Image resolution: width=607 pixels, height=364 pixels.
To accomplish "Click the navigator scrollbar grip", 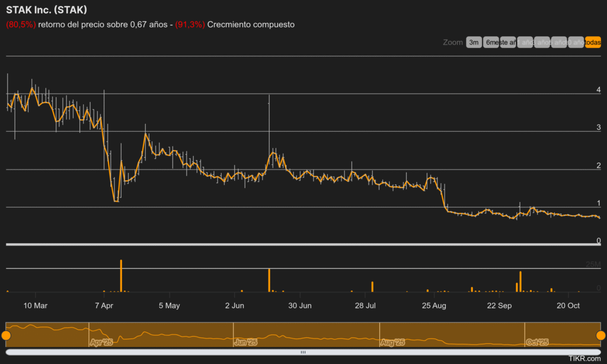I will pyautogui.click(x=303, y=352).
